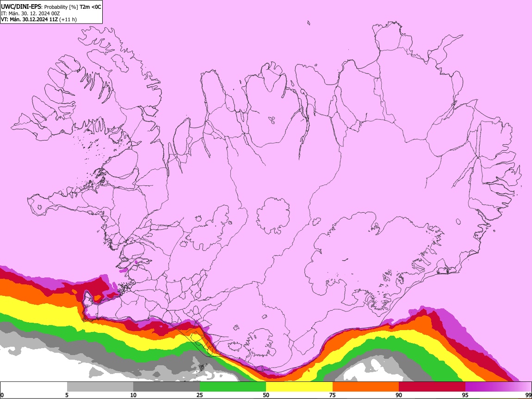This screenshot has width=532, height=399.
Task: Click the legend value '99'
Action: point(528,395)
